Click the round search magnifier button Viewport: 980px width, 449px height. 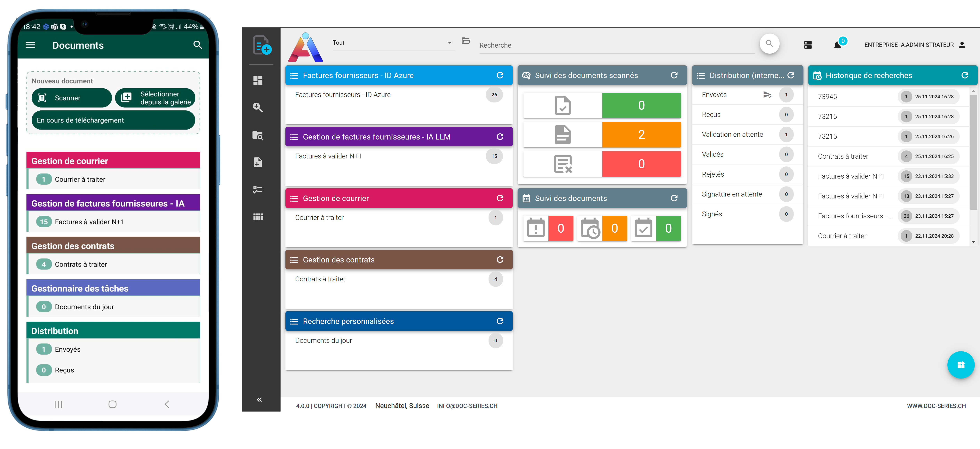click(x=769, y=44)
